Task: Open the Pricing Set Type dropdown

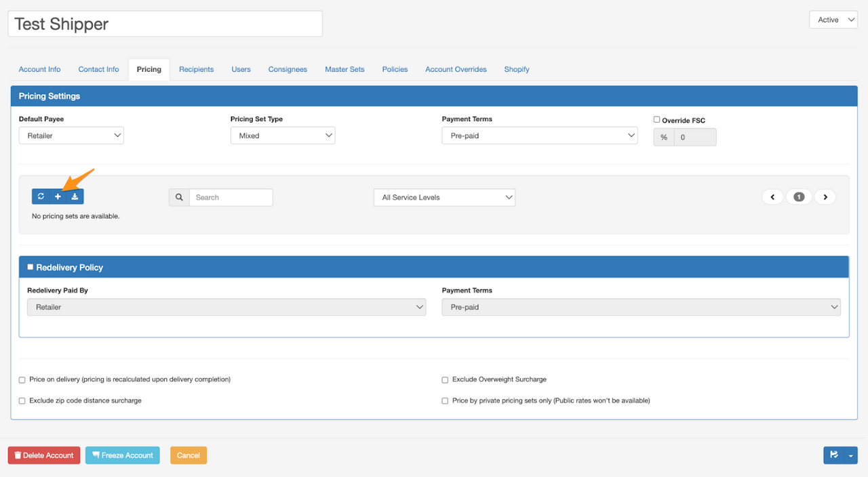Action: 283,136
